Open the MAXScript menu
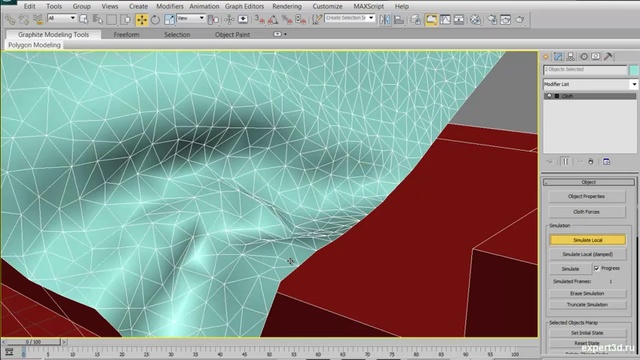This screenshot has height=360, width=640. 369,6
